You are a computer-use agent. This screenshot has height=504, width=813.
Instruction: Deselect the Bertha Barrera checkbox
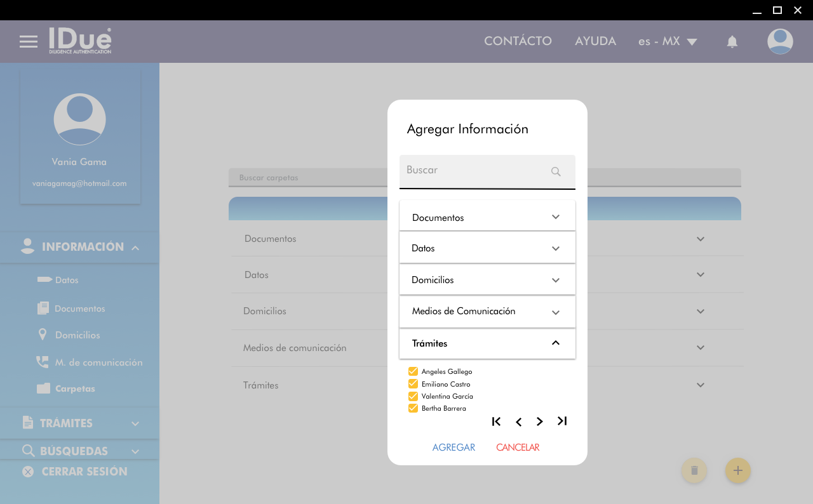point(413,408)
